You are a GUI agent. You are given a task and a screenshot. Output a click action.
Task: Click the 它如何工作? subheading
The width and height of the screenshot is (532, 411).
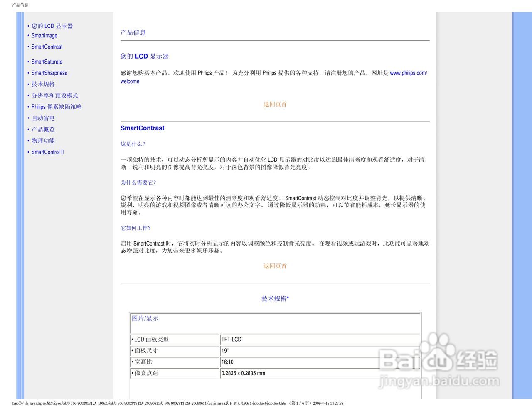135,228
